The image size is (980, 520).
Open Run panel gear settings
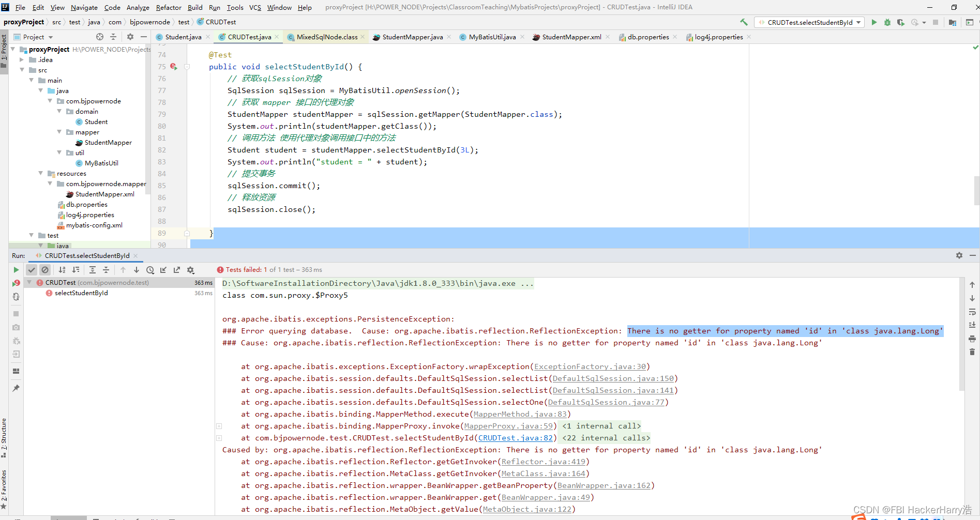pos(959,255)
